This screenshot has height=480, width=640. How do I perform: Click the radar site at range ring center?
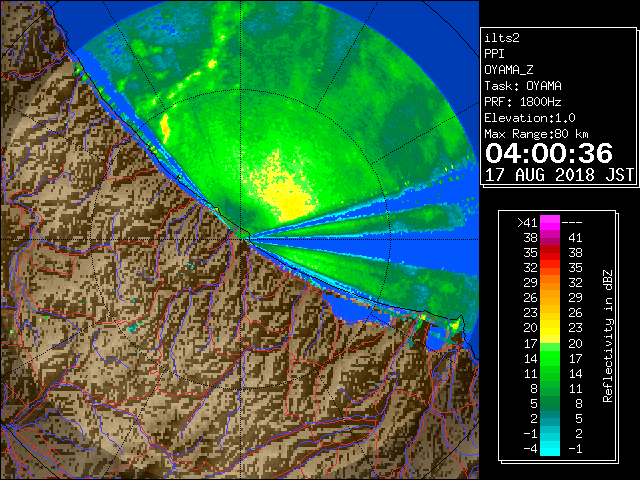coord(242,239)
